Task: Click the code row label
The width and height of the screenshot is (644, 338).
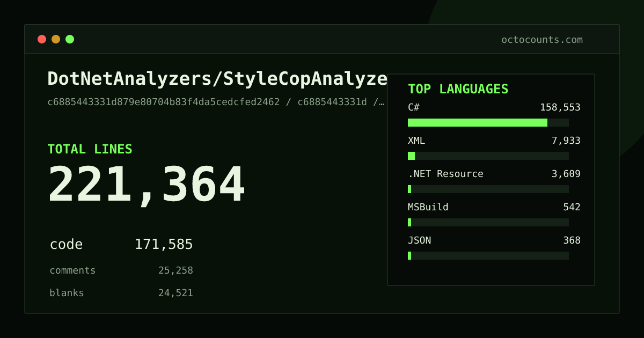Action: coord(66,245)
